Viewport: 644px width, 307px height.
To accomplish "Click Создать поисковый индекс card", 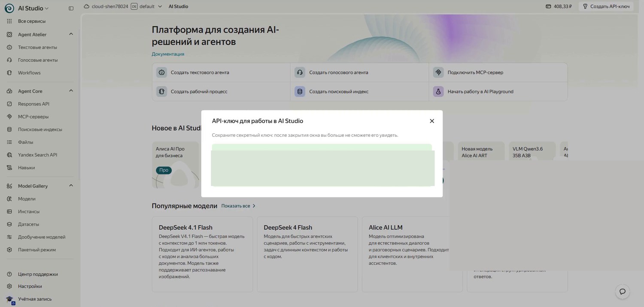I will [360, 91].
